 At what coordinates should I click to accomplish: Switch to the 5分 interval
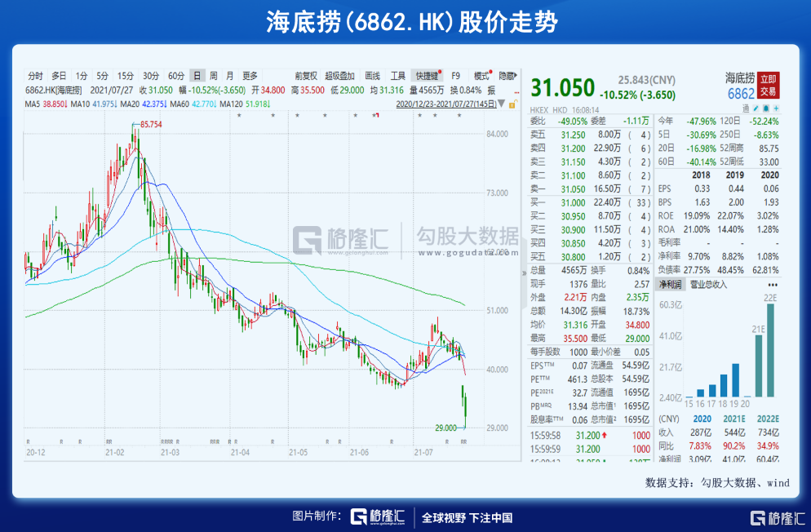(x=102, y=76)
